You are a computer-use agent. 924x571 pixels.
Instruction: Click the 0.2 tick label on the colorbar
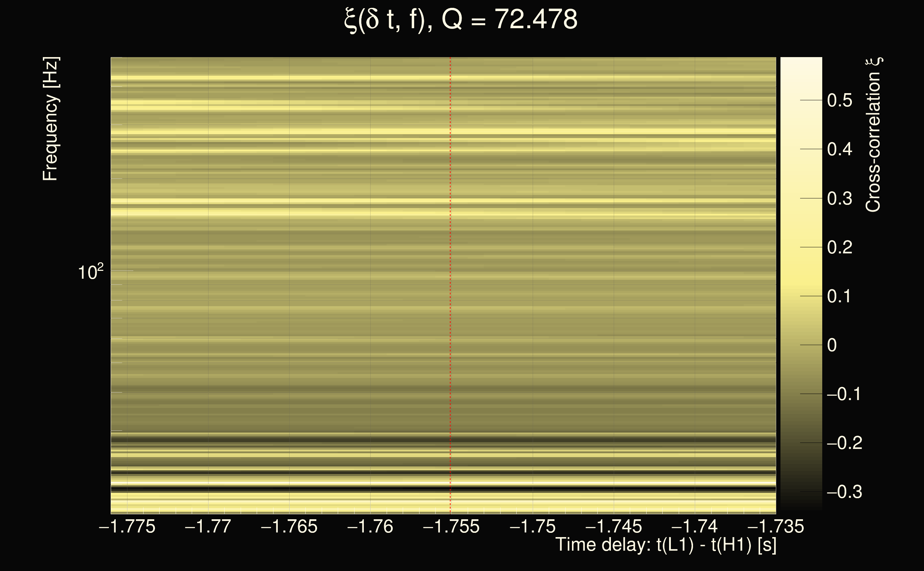(x=839, y=247)
